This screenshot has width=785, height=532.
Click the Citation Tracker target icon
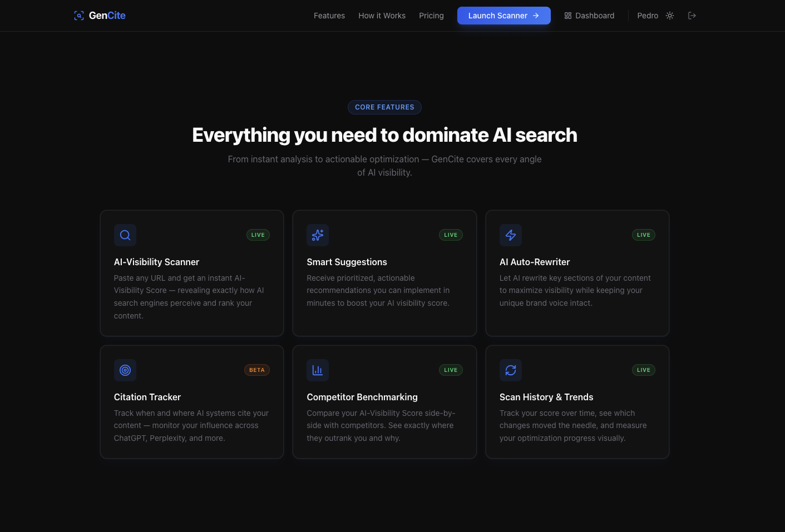(125, 370)
